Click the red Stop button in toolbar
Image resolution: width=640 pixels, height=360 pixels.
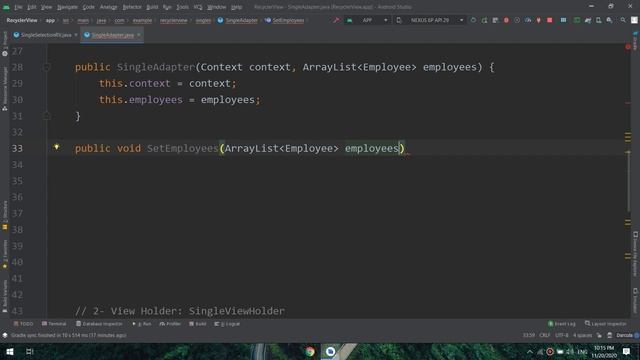tap(550, 20)
